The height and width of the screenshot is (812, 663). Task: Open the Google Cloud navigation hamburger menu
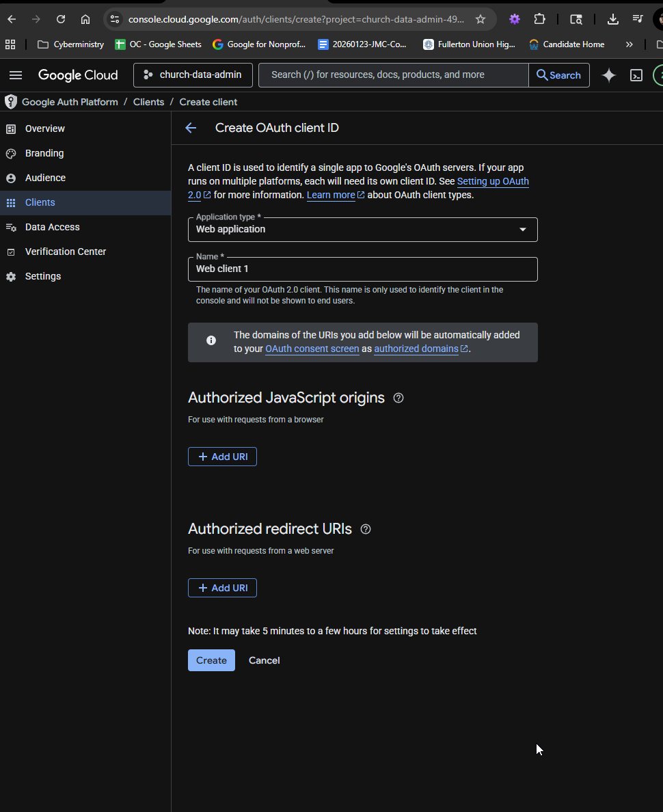click(x=16, y=75)
